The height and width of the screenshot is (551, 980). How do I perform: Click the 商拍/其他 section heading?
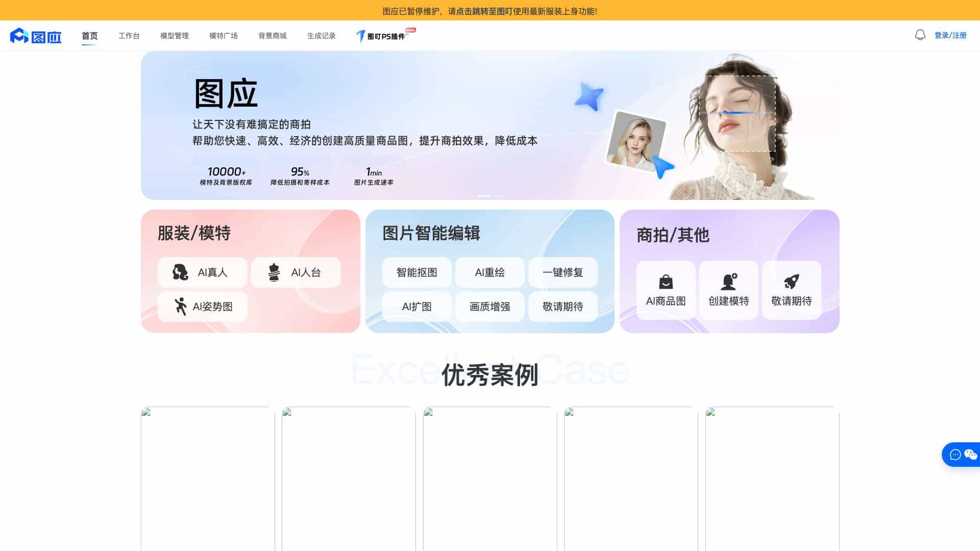click(x=673, y=235)
